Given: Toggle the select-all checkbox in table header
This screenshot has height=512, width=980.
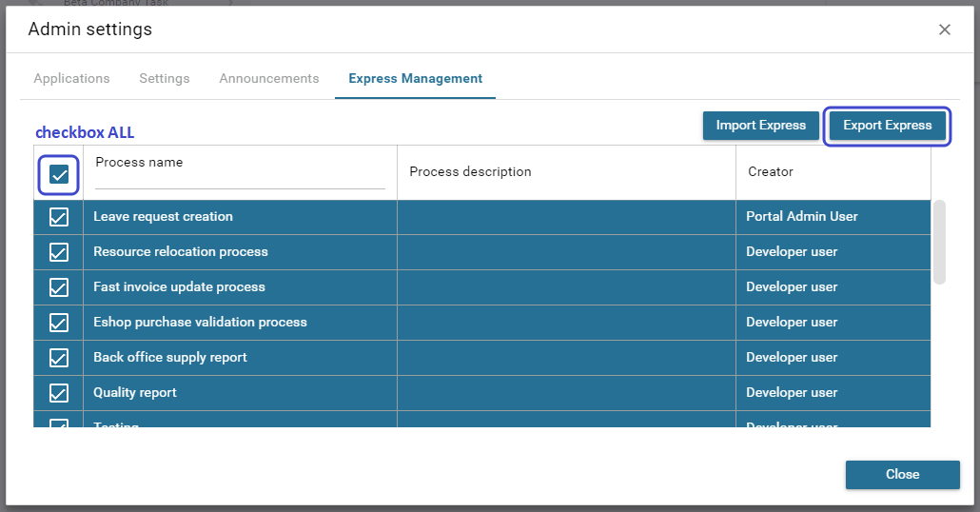Looking at the screenshot, I should coord(59,174).
